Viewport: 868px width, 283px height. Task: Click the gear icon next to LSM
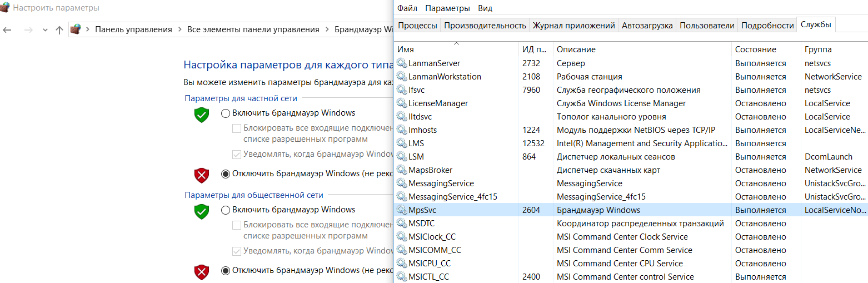coord(401,157)
